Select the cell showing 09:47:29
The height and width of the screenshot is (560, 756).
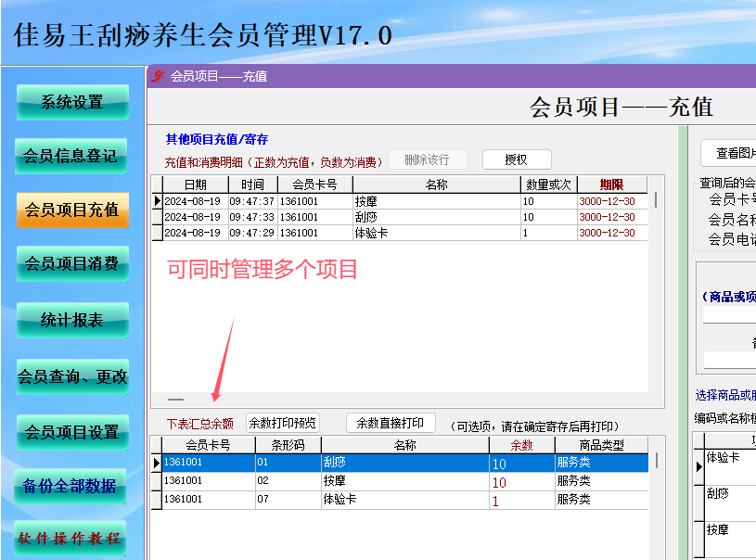(x=252, y=233)
